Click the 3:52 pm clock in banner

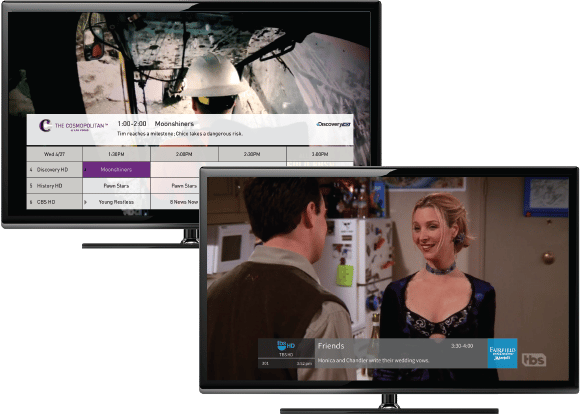[x=304, y=364]
